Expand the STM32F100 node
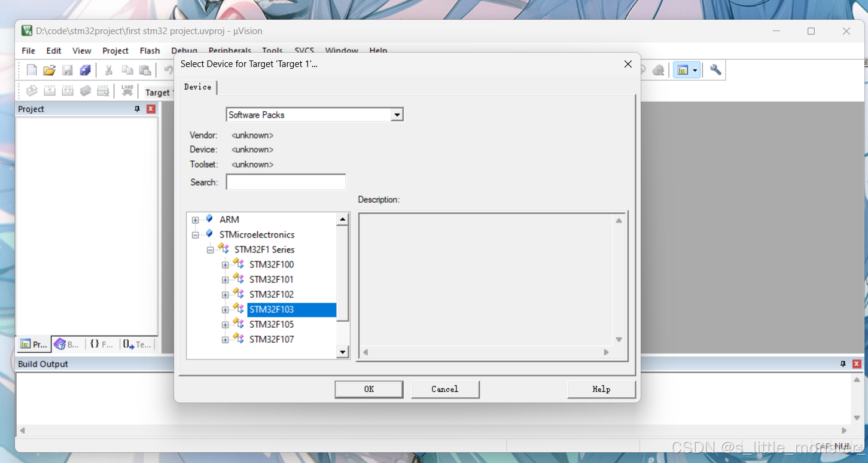868x463 pixels. point(225,265)
